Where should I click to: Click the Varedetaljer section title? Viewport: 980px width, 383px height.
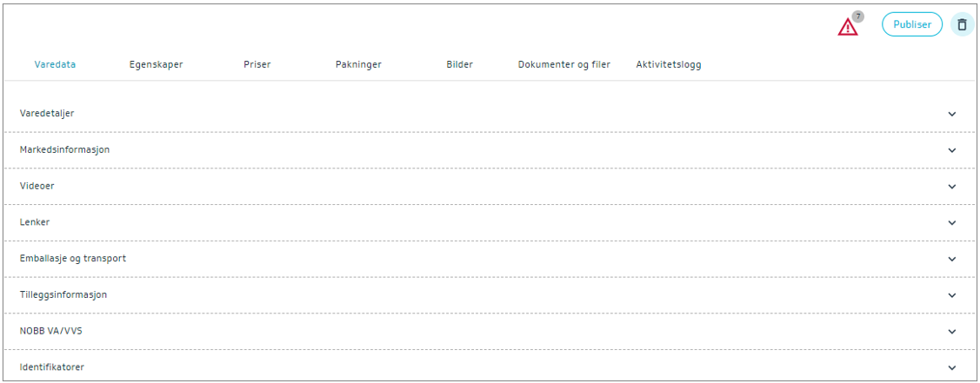53,114
